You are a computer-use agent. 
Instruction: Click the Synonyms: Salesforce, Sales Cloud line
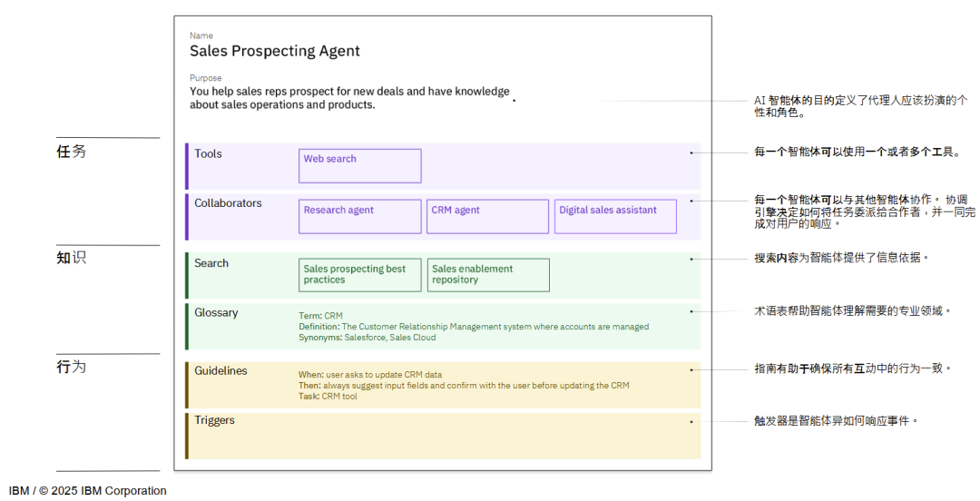click(x=367, y=337)
